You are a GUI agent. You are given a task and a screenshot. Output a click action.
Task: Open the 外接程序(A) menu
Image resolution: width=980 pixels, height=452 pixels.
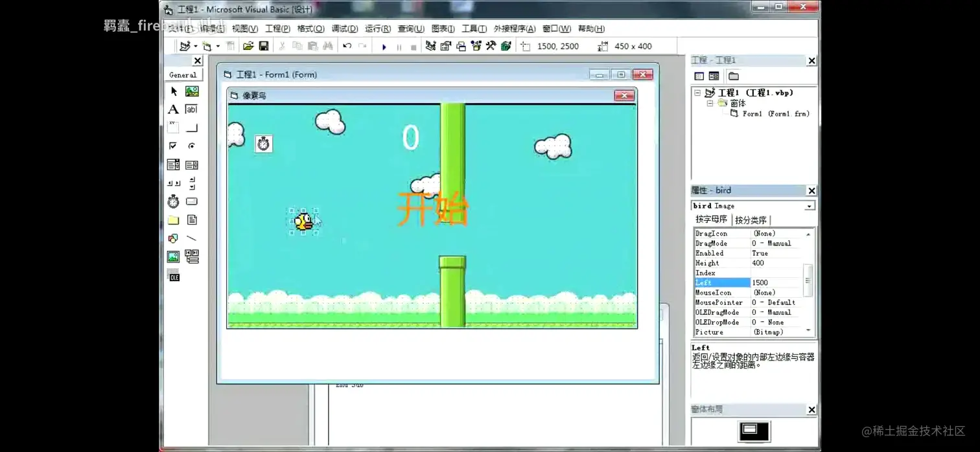point(514,28)
